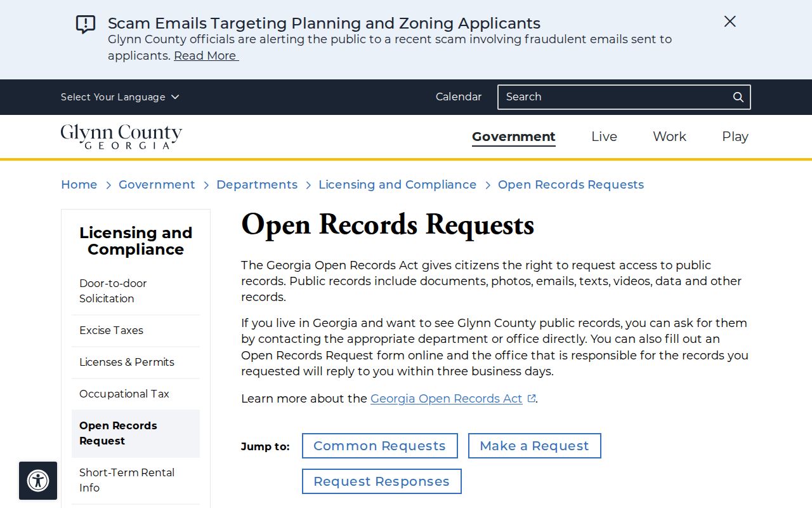The height and width of the screenshot is (508, 812).
Task: Go to Government breadcrumb
Action: click(x=157, y=185)
